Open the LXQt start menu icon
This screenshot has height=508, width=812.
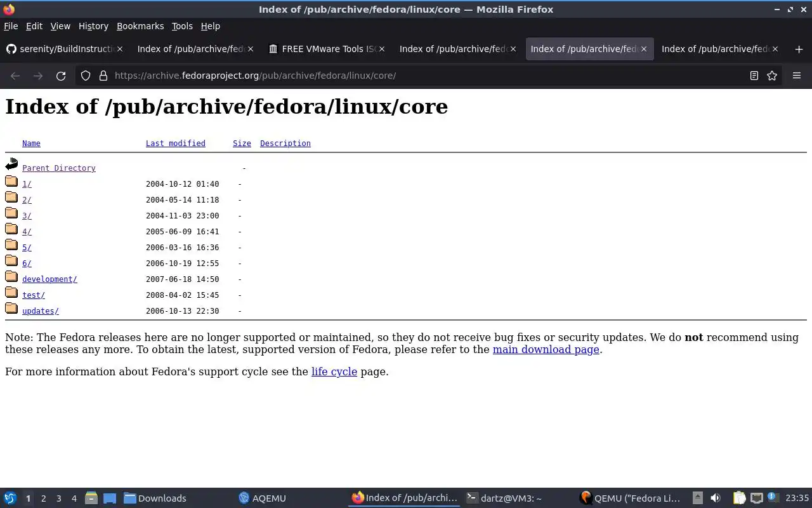pos(10,498)
